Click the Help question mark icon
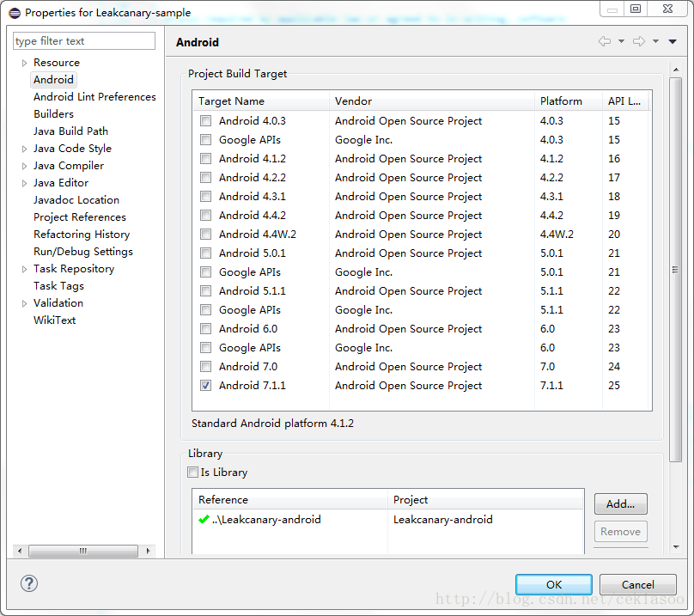This screenshot has width=694, height=616. click(28, 583)
